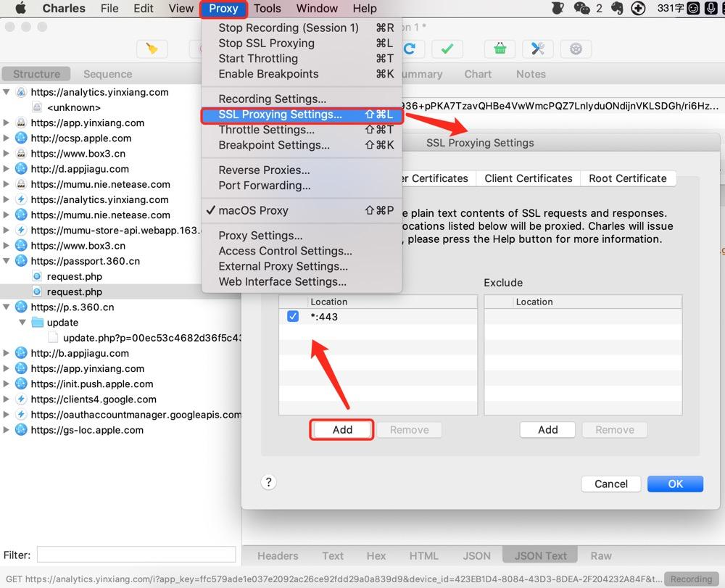Switch to the Notes tab
Viewport: 725px width, 588px height.
pyautogui.click(x=531, y=74)
